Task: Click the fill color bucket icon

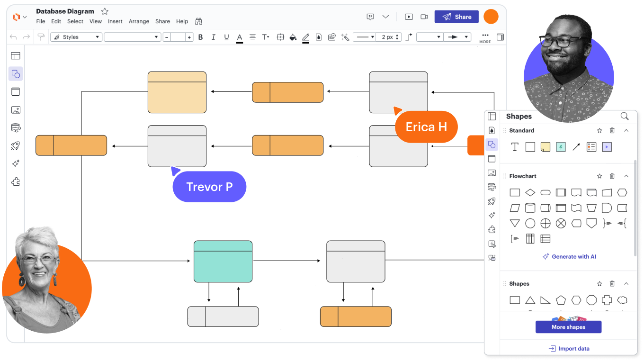Action: point(293,37)
